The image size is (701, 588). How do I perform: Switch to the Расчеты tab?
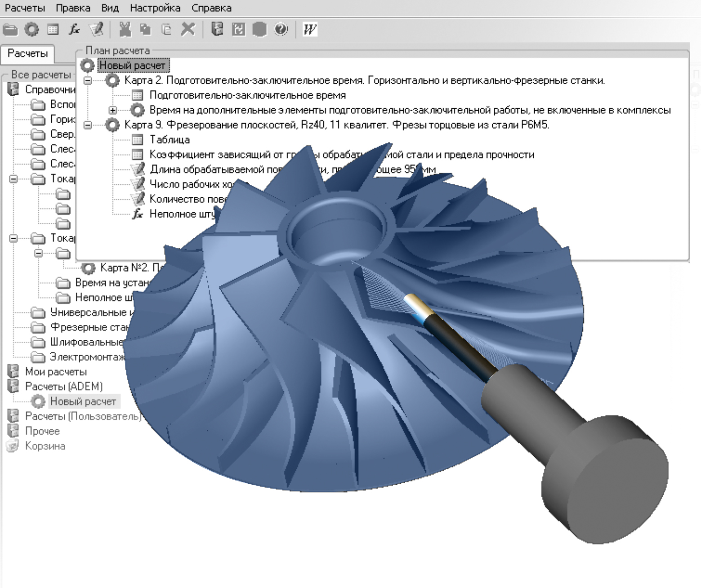click(x=27, y=53)
